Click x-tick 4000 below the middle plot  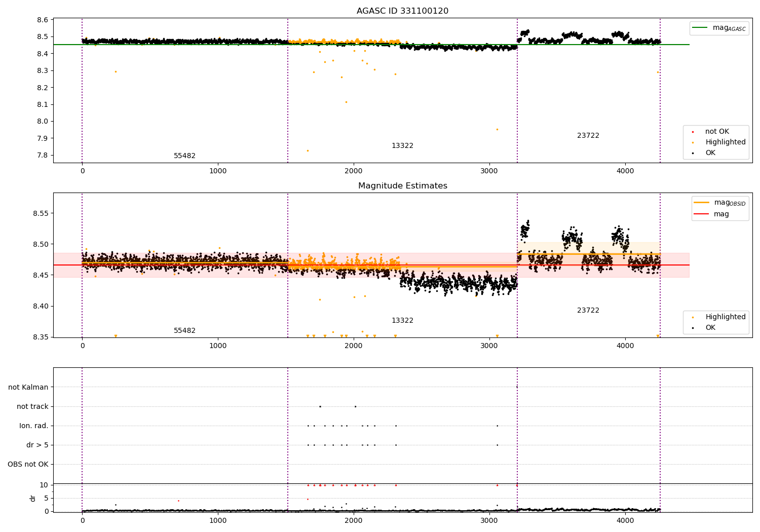pyautogui.click(x=625, y=346)
